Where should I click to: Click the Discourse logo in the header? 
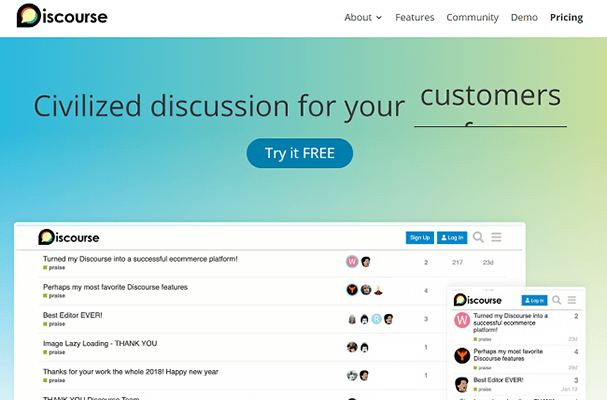[62, 17]
